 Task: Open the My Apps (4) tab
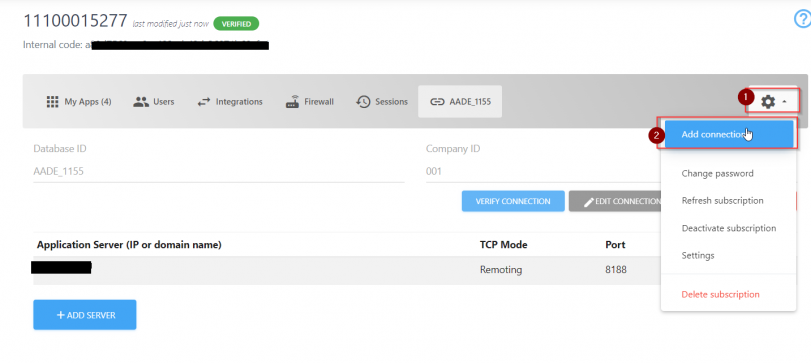79,101
